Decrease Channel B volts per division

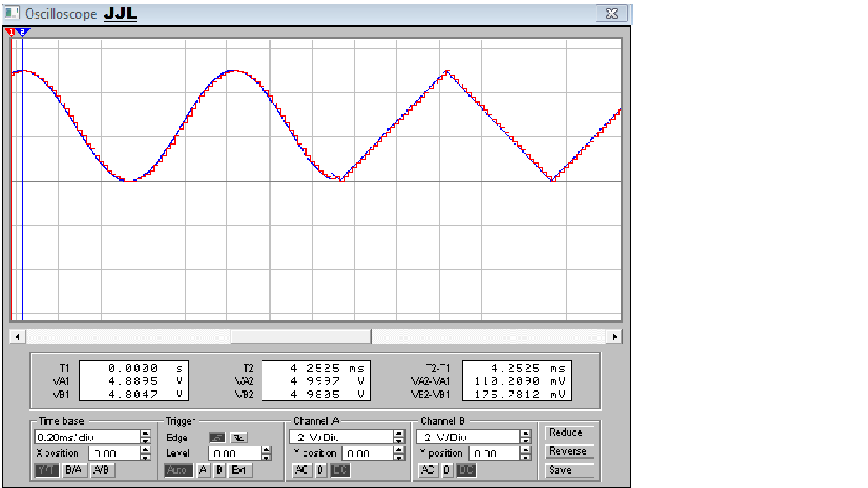525,440
